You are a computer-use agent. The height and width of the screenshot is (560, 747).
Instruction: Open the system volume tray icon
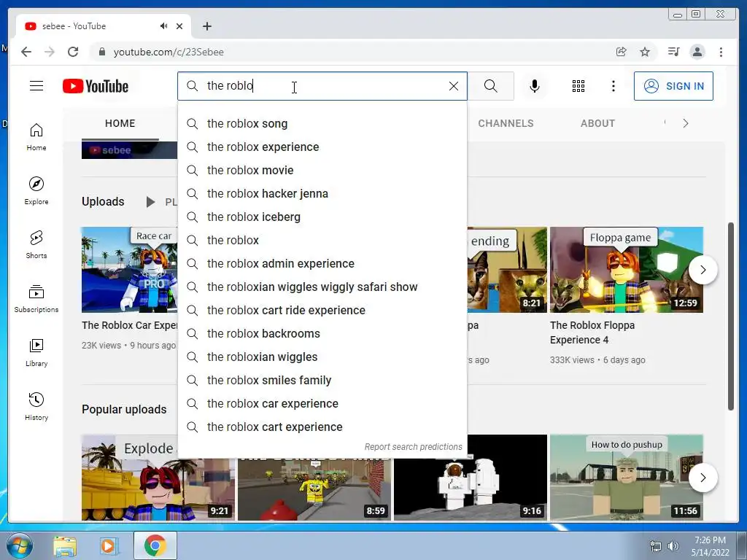click(673, 546)
